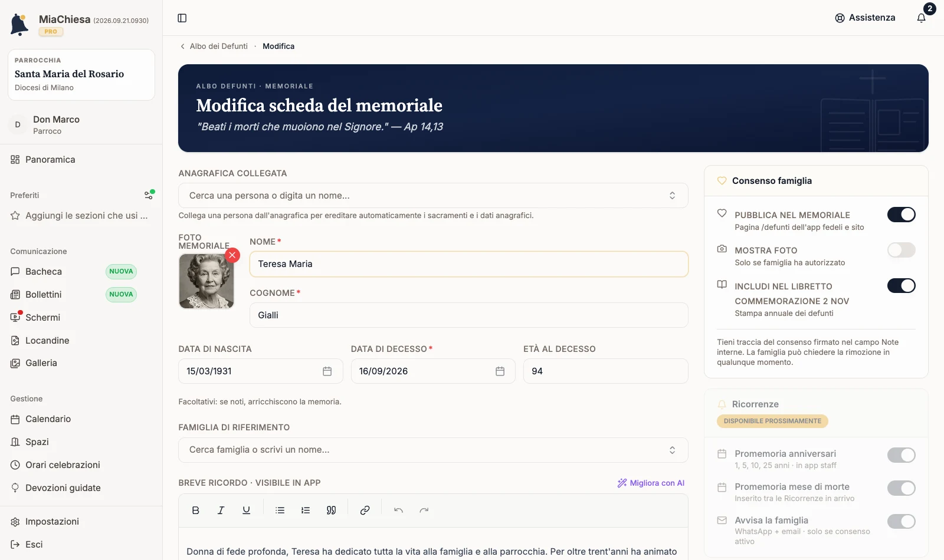Viewport: 944px width, 560px height.
Task: Toggle Promemoria mese di morte switch
Action: 902,488
